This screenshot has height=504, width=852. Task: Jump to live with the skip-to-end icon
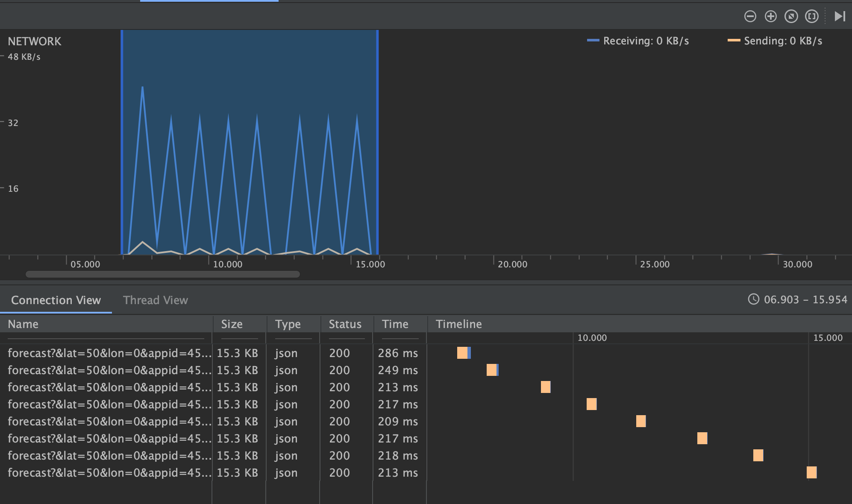[x=840, y=16]
